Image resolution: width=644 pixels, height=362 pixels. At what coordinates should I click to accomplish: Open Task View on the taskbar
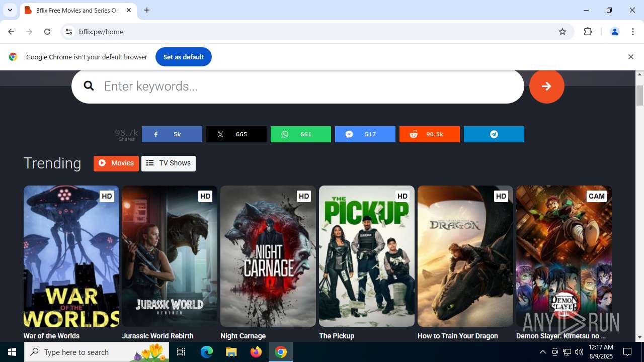[181, 352]
